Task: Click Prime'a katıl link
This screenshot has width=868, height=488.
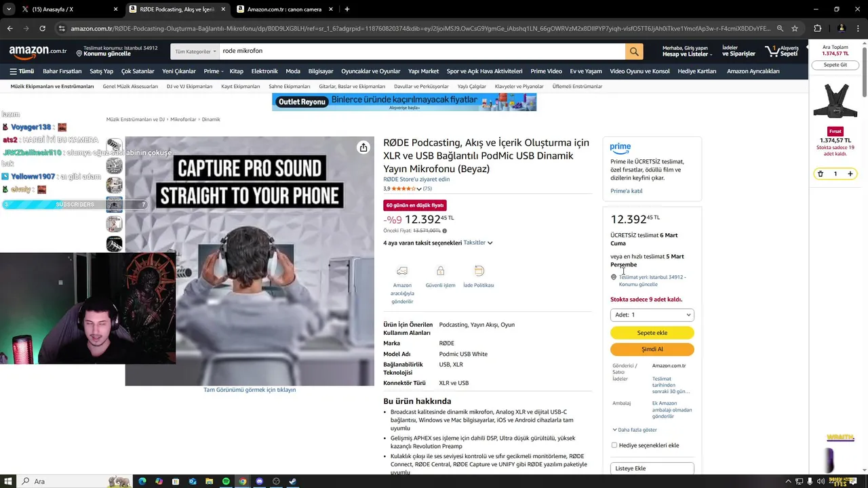Action: [x=627, y=191]
